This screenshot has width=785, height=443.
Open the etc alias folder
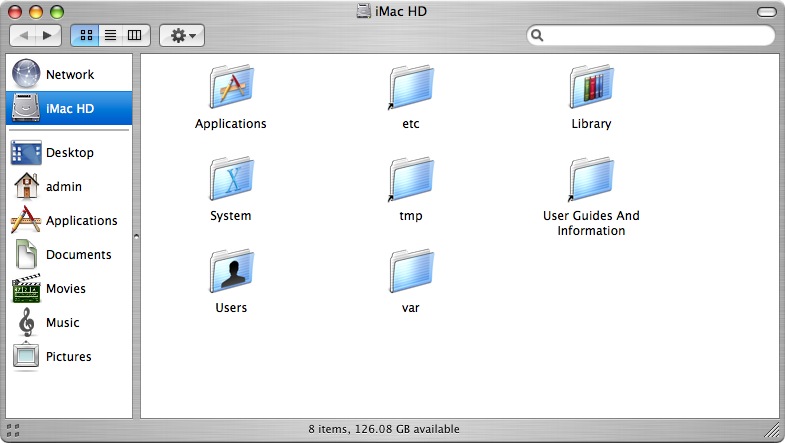point(412,87)
